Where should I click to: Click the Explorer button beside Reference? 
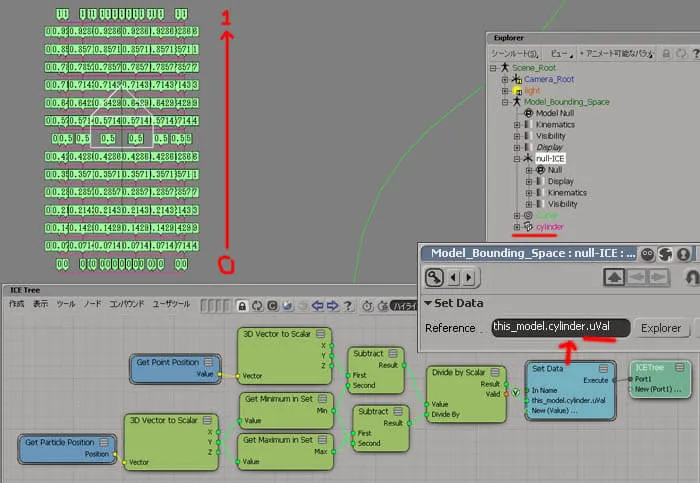pos(661,328)
